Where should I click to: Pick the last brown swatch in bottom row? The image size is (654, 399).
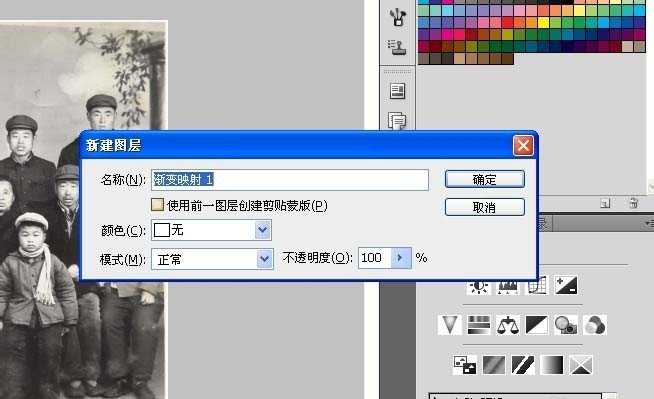(507, 58)
